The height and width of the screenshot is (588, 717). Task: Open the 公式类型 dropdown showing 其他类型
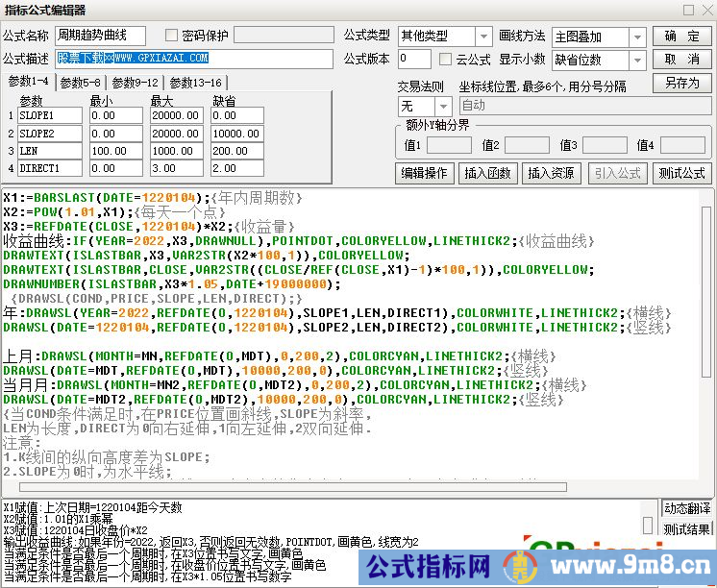point(483,37)
